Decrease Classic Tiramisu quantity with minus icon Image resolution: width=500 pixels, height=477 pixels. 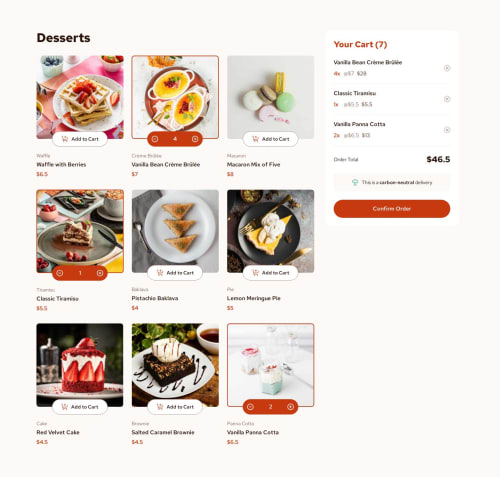pyautogui.click(x=60, y=273)
